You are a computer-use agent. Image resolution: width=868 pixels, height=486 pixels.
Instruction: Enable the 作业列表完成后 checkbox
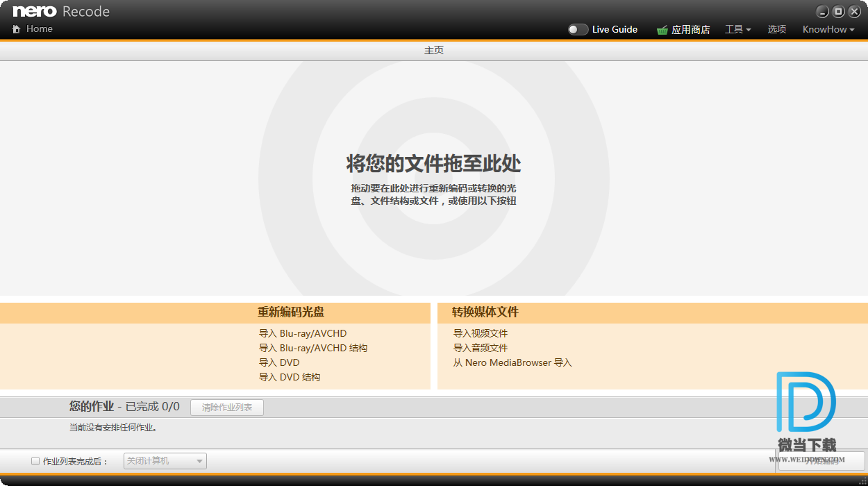click(35, 461)
